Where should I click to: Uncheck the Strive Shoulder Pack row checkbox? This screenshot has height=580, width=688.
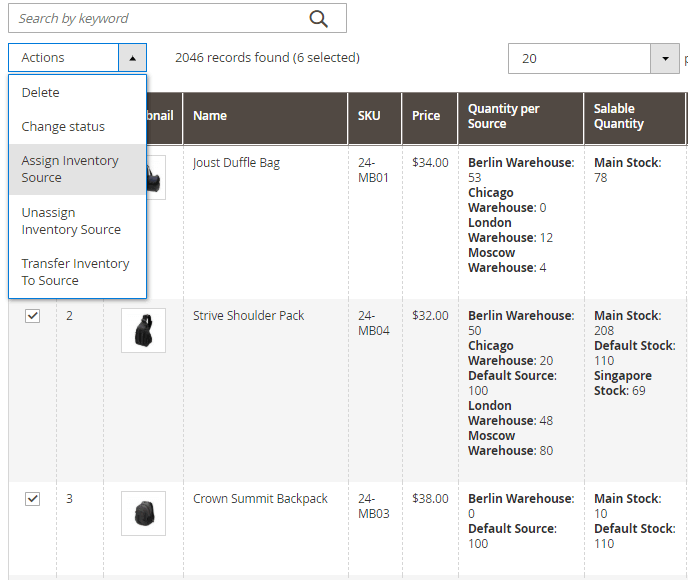tap(32, 316)
